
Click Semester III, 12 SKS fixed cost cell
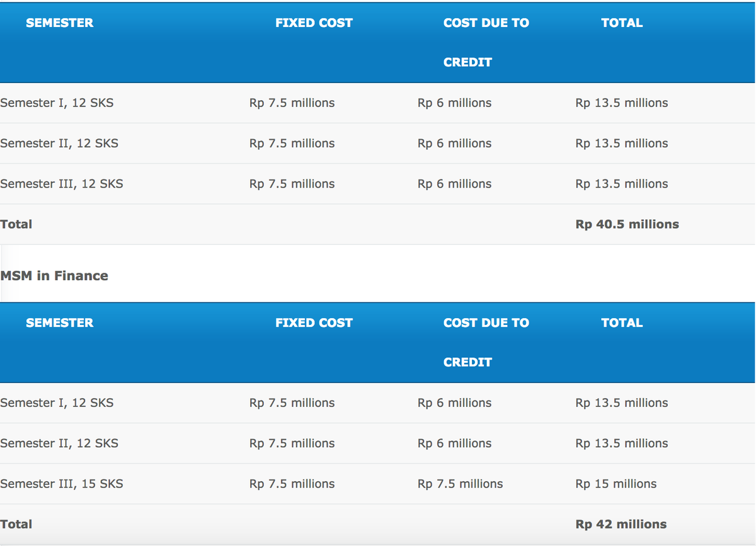[x=292, y=184]
